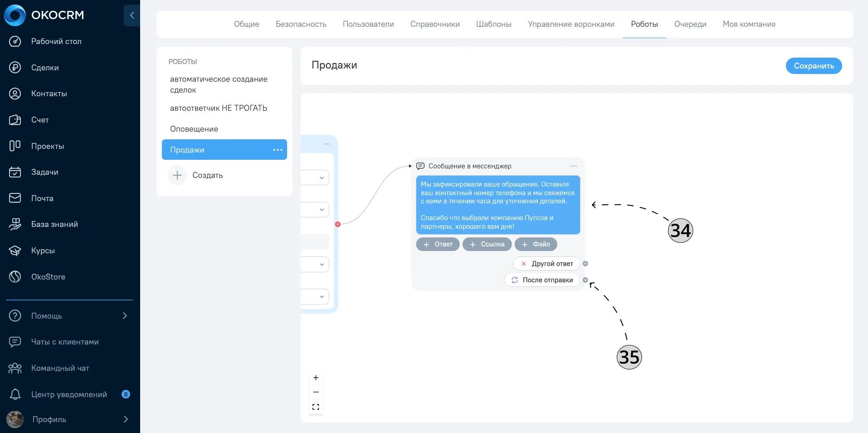Click the Сохранить button
This screenshot has width=868, height=433.
[x=814, y=66]
